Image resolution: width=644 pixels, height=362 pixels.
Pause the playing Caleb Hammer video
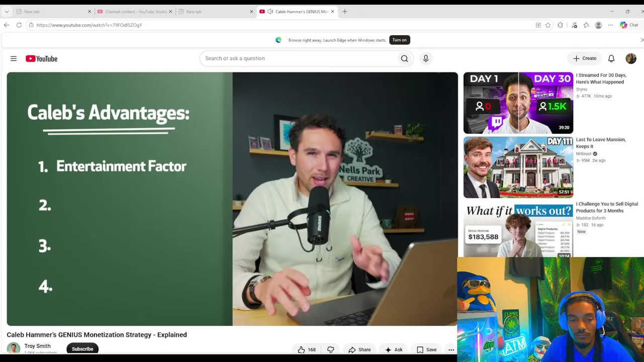point(232,199)
